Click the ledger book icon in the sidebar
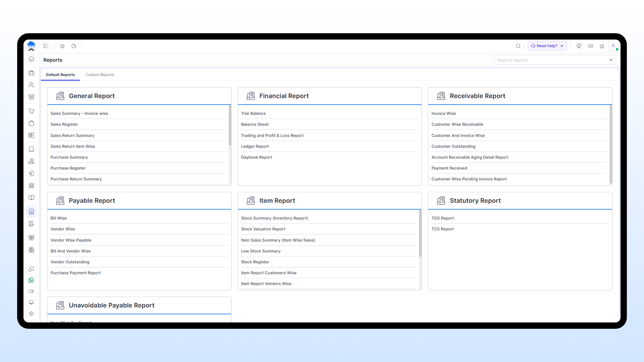 point(31,197)
